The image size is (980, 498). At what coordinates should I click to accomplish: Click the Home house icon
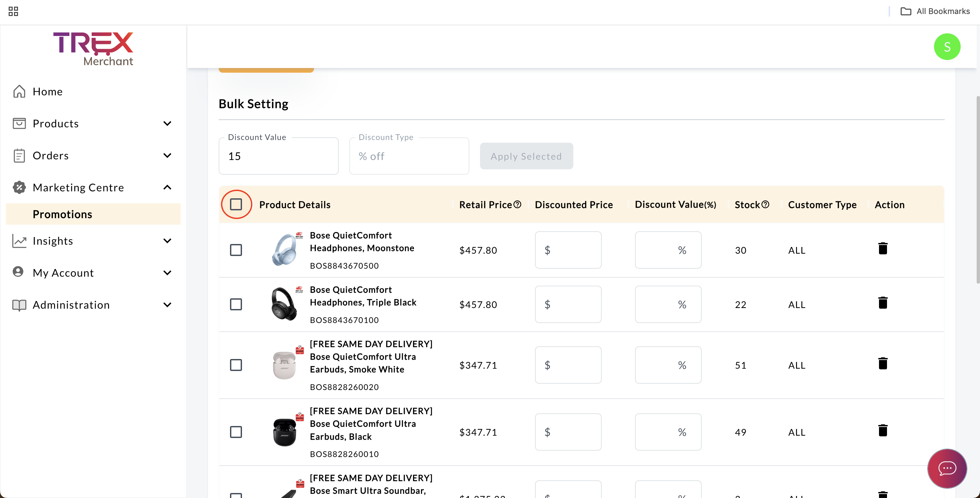coord(19,91)
